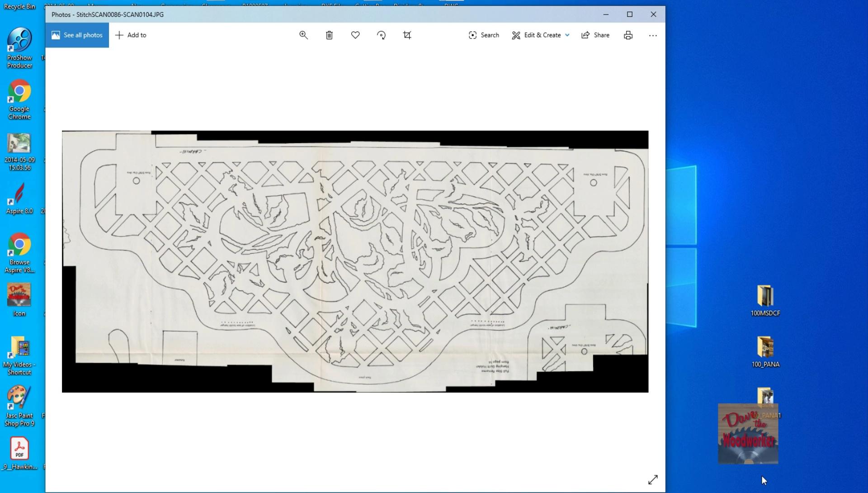Image resolution: width=868 pixels, height=493 pixels.
Task: Add the photo to favorites with the heart icon
Action: tap(355, 35)
